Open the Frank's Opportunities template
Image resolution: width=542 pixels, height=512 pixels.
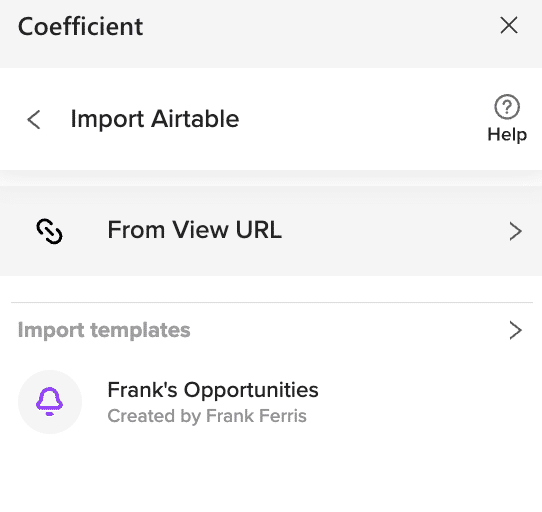coord(213,390)
